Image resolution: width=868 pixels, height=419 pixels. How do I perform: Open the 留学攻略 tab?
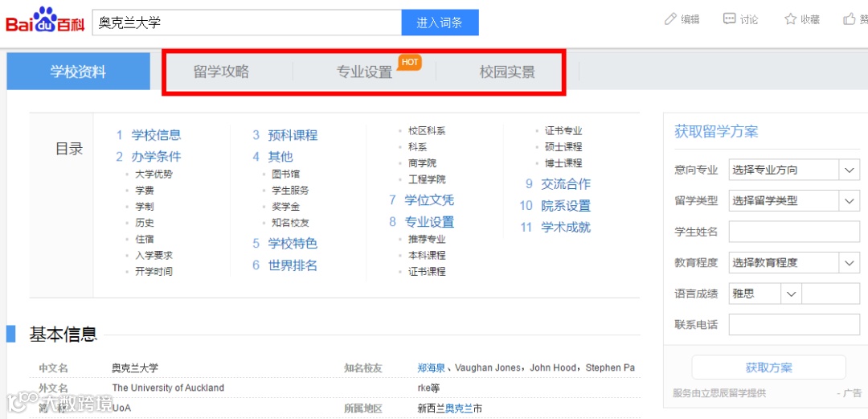pos(222,72)
